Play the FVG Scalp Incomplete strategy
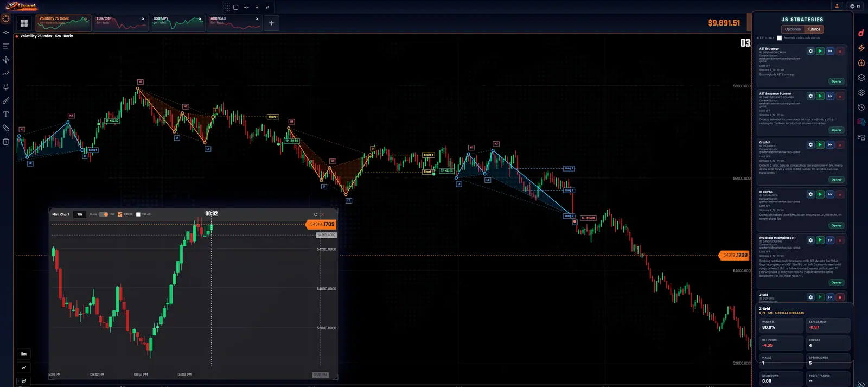The height and width of the screenshot is (387, 868). coord(820,240)
